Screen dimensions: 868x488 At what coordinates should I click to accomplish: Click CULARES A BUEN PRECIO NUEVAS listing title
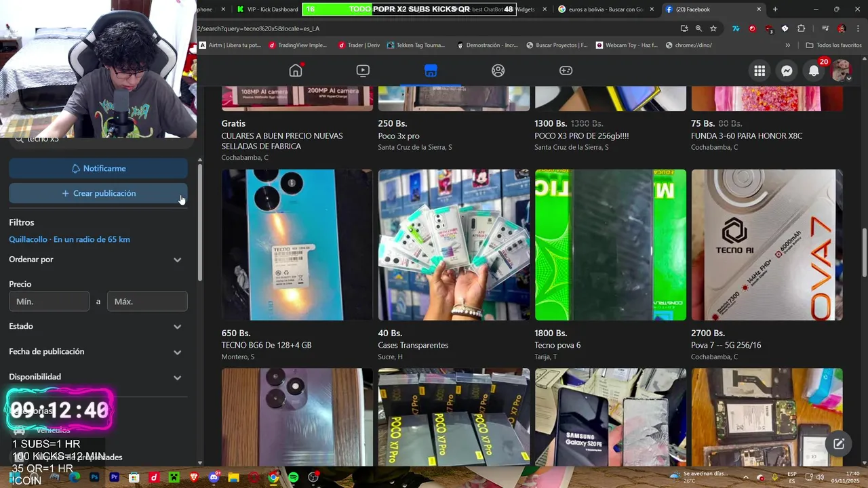point(282,141)
